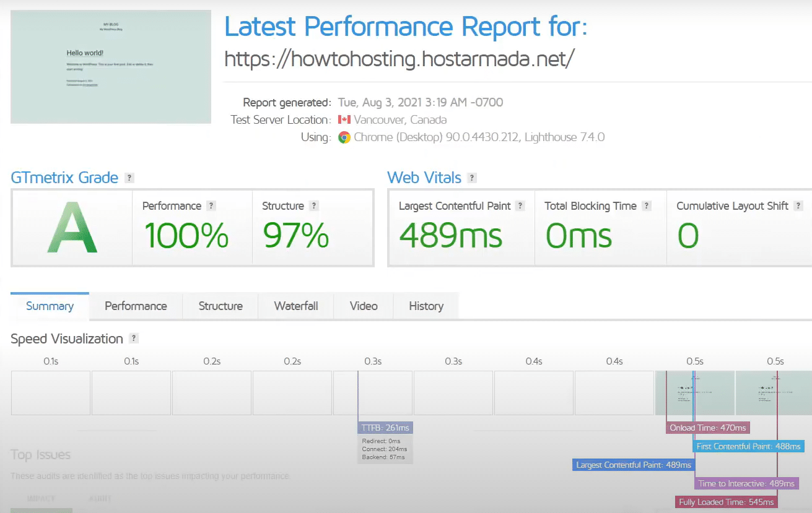Click the first 0.1s filmstrip frame
Screen dimensions: 812x513
click(x=51, y=393)
